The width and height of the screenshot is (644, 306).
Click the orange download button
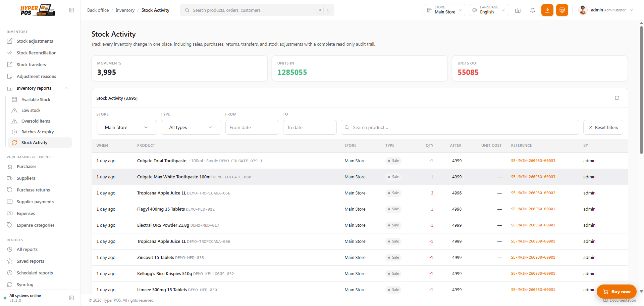pyautogui.click(x=547, y=10)
